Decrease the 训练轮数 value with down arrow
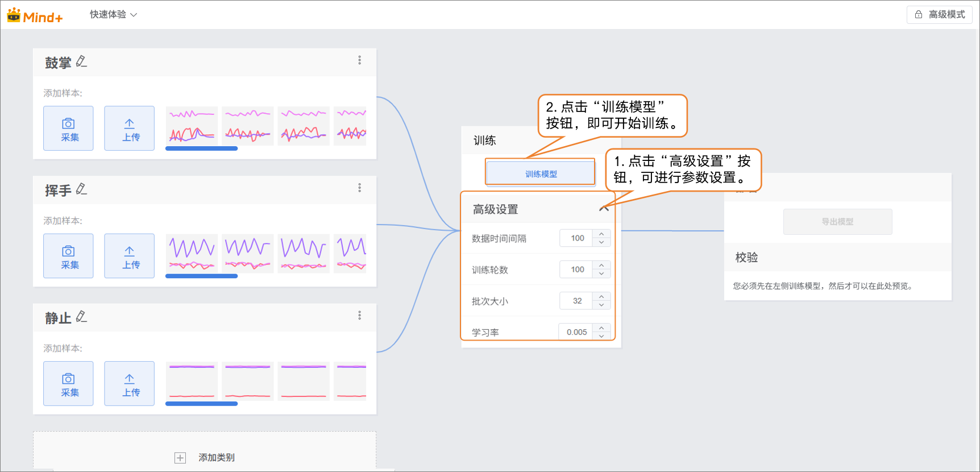 point(601,274)
